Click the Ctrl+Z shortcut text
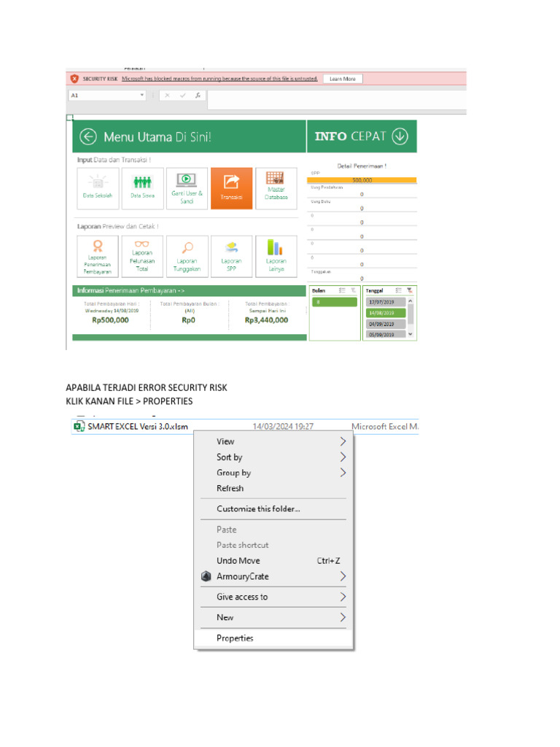This screenshot has height=747, width=560. point(329,561)
